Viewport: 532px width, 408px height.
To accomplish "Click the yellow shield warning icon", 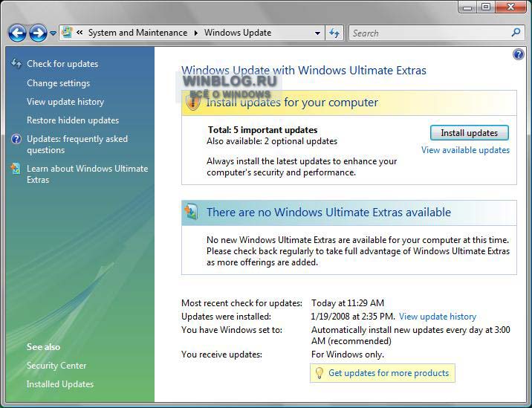I will point(193,102).
